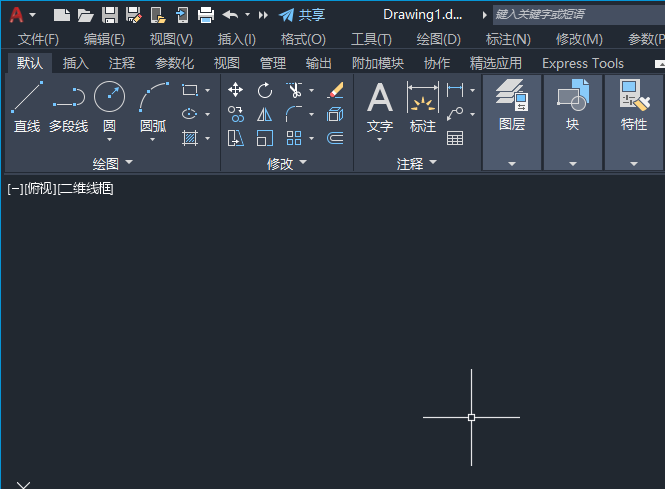Click the Mirror tool icon
665x489 pixels.
tap(265, 114)
